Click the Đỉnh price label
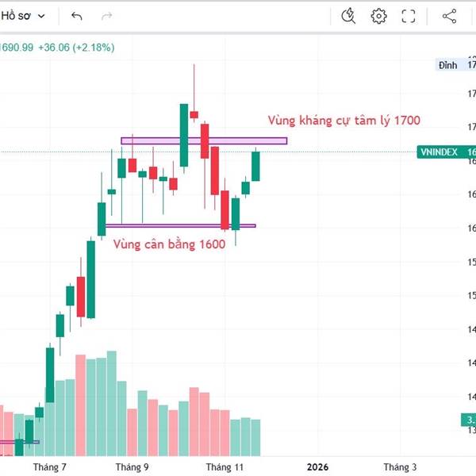The image size is (476, 476). tap(448, 66)
